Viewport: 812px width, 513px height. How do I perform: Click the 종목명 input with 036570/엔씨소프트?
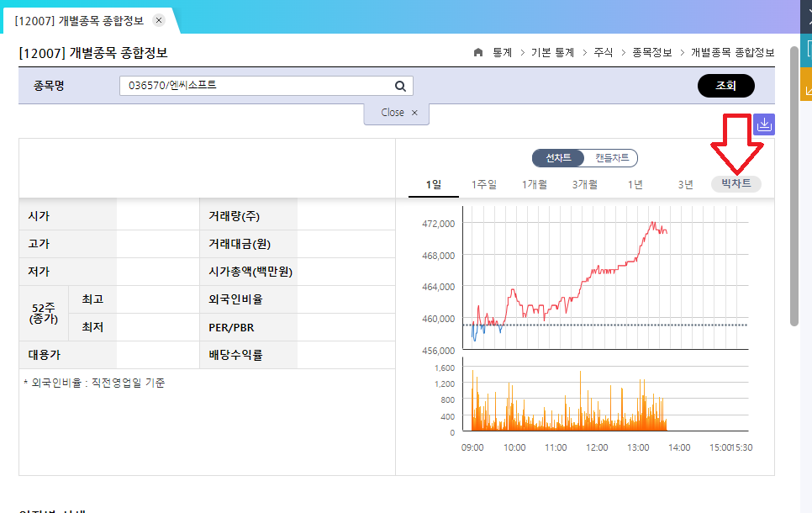256,86
